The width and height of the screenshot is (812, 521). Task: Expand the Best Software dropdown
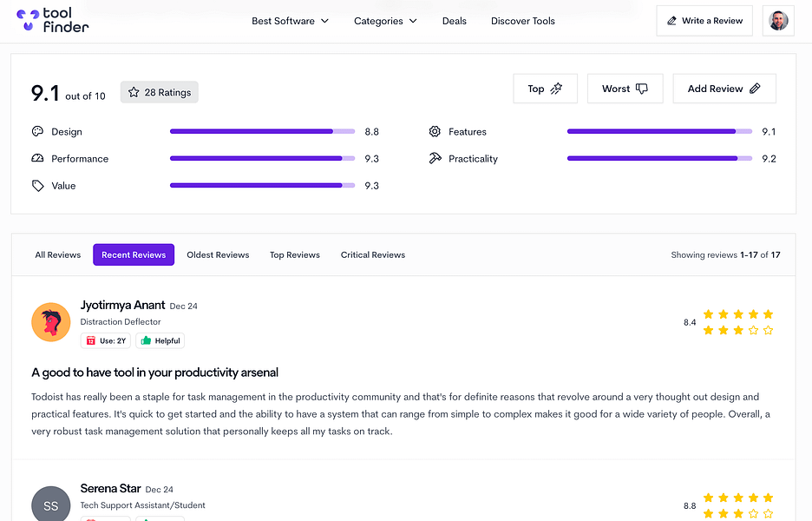click(290, 21)
